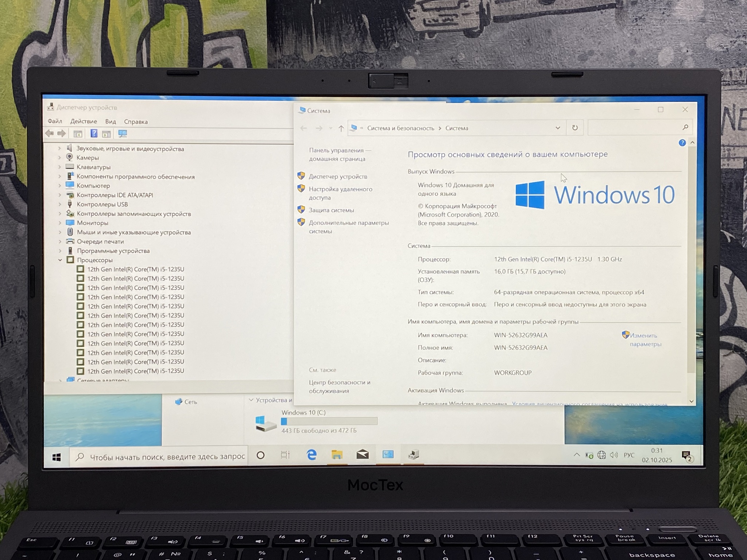Open the notification center icon

[x=686, y=456]
